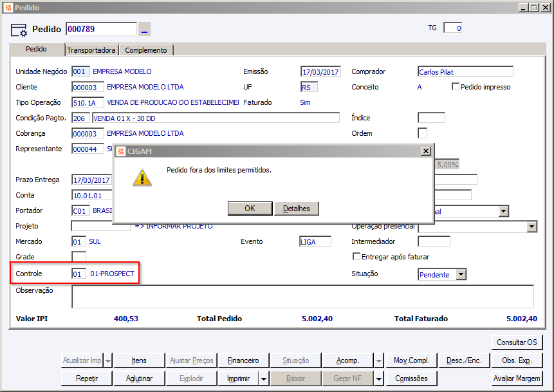The width and height of the screenshot is (554, 392).
Task: Open the dropdown arrow beside Acomp.
Action: 379,361
